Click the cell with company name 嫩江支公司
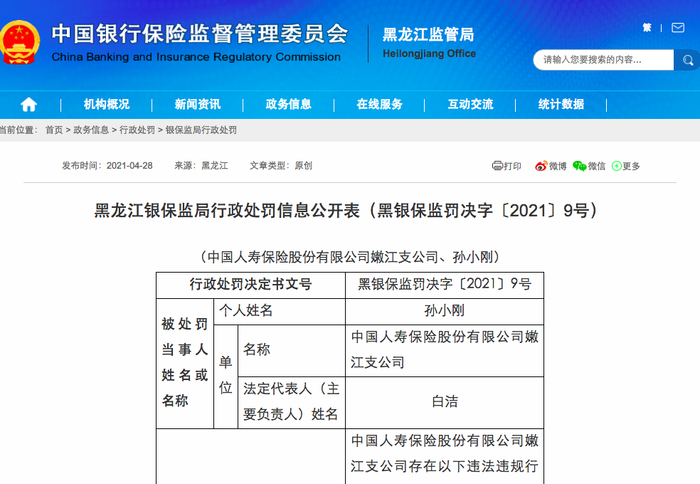Image resolution: width=700 pixels, height=484 pixels. coord(445,350)
